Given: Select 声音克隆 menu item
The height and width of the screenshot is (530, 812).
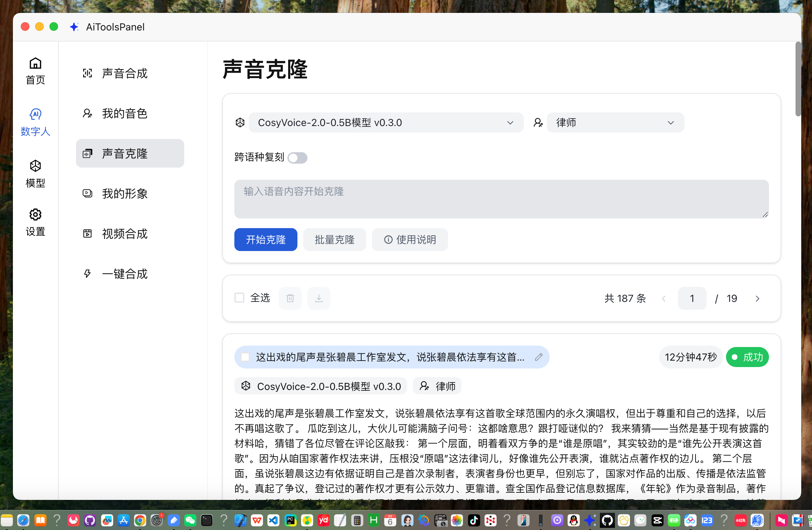Looking at the screenshot, I should [130, 153].
